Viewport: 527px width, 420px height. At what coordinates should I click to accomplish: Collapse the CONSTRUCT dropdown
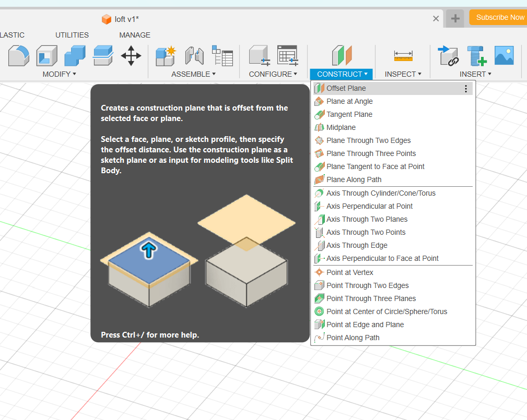click(x=342, y=74)
